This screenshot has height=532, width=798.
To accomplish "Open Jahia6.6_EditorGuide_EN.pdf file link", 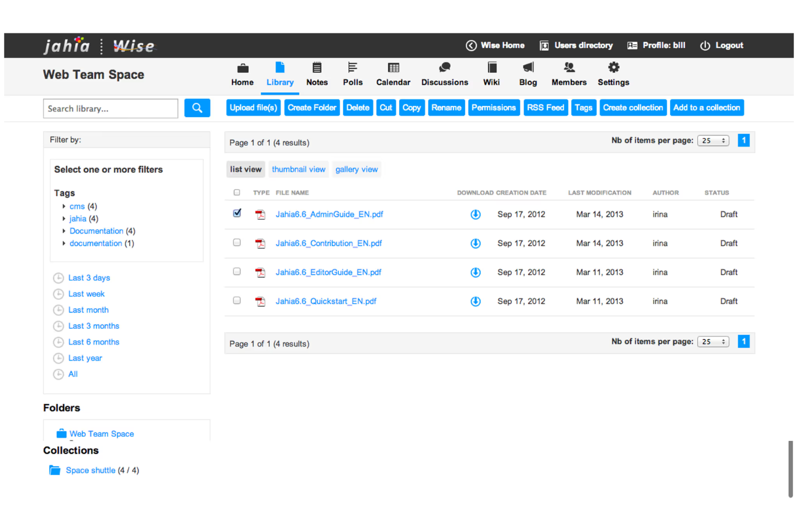I will (x=328, y=272).
